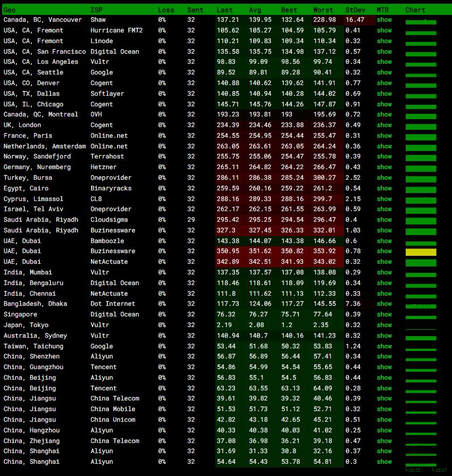Screen dimensions: 452x476
Task: Show MTR for Egypt, Cairo Binaryracks
Action: click(384, 188)
